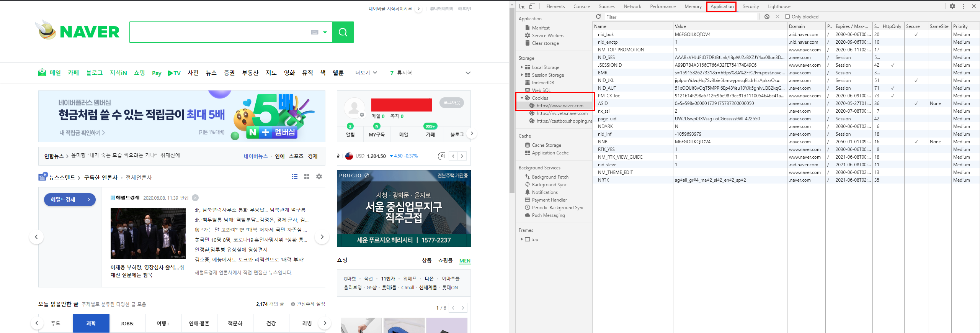The width and height of the screenshot is (980, 333).
Task: Open search autocomplete dropdown arrow
Action: click(x=325, y=32)
